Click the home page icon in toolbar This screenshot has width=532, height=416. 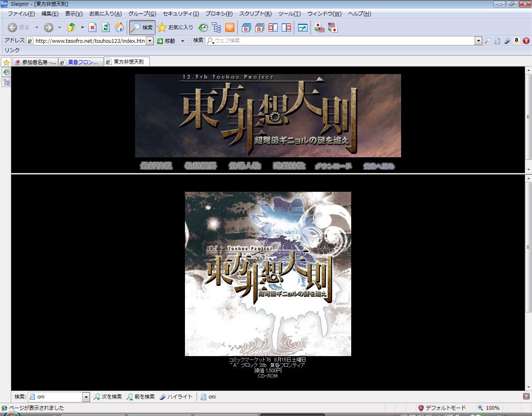coord(119,27)
